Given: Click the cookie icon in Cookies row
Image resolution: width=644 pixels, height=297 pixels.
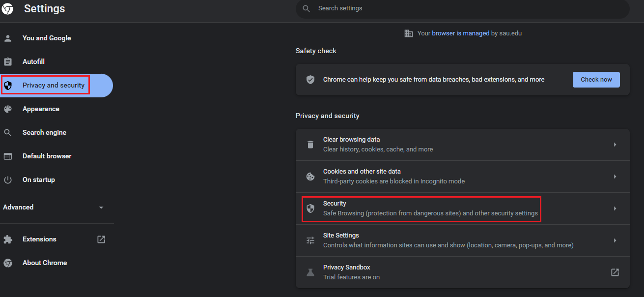Looking at the screenshot, I should 310,177.
